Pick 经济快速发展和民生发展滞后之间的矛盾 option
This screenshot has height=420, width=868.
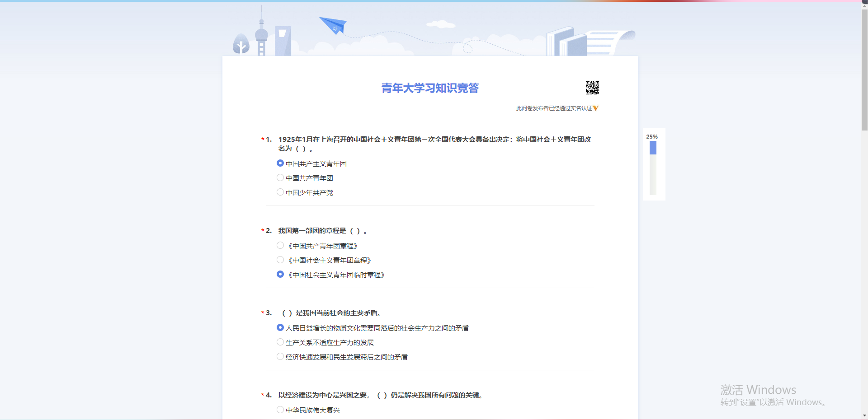(280, 357)
